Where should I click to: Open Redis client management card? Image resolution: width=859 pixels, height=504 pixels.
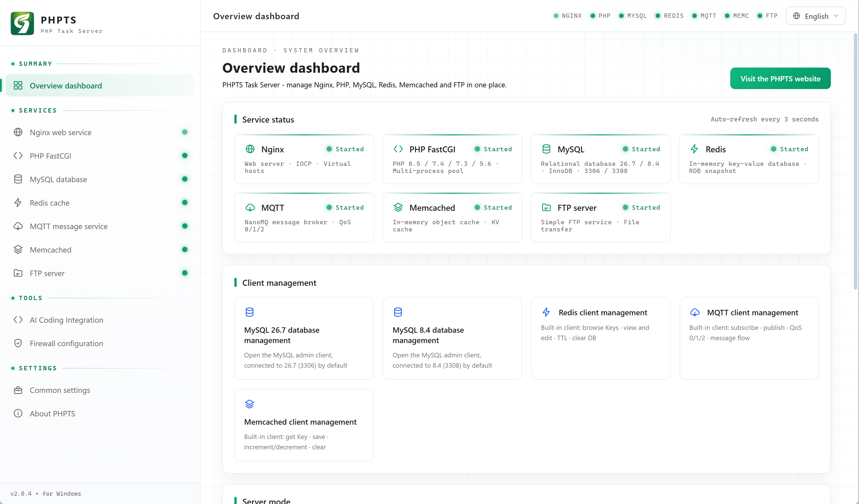(x=601, y=338)
